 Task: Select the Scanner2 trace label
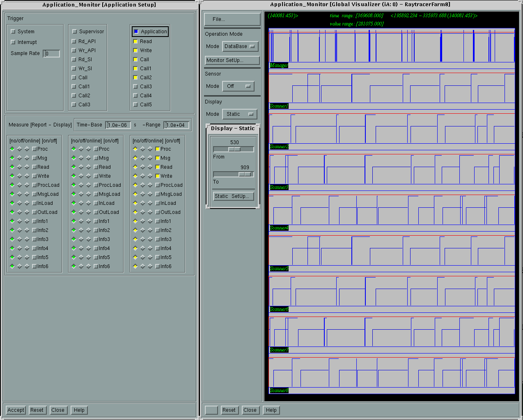click(x=279, y=147)
